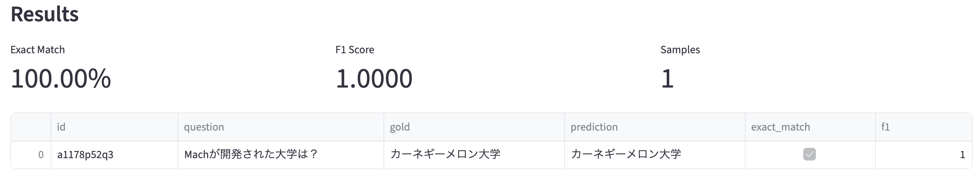Select the gold cell with カーネギーメロン大学
Viewport: 980px width, 183px height.
[445, 154]
